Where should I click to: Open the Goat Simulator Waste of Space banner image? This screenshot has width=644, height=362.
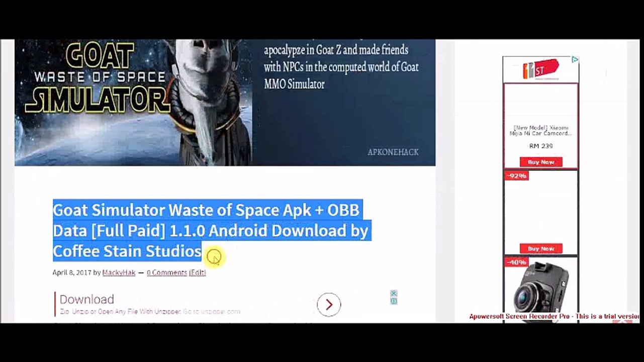[225, 103]
